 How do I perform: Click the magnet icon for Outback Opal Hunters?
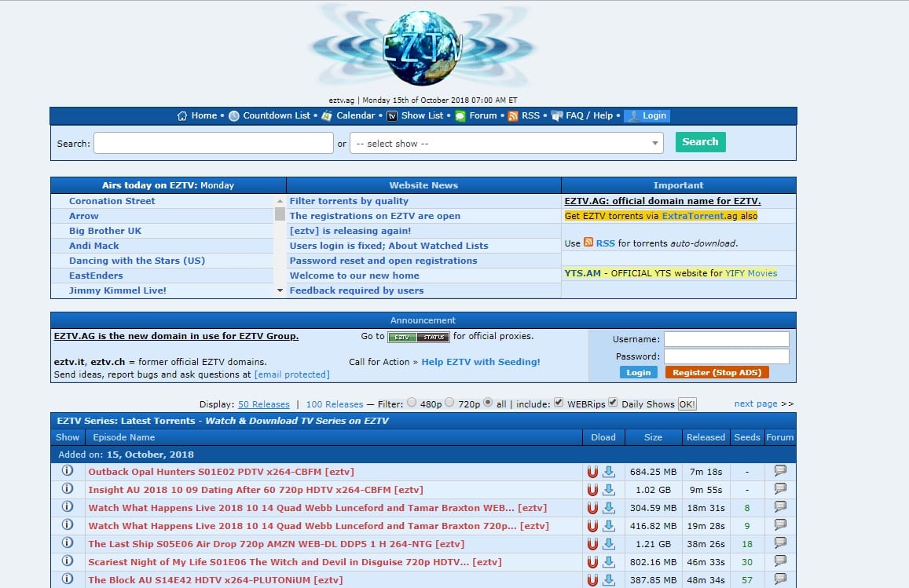tap(592, 469)
